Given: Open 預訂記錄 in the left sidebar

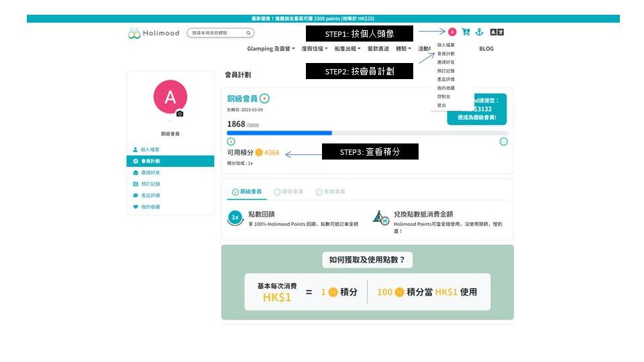Looking at the screenshot, I should (x=150, y=184).
